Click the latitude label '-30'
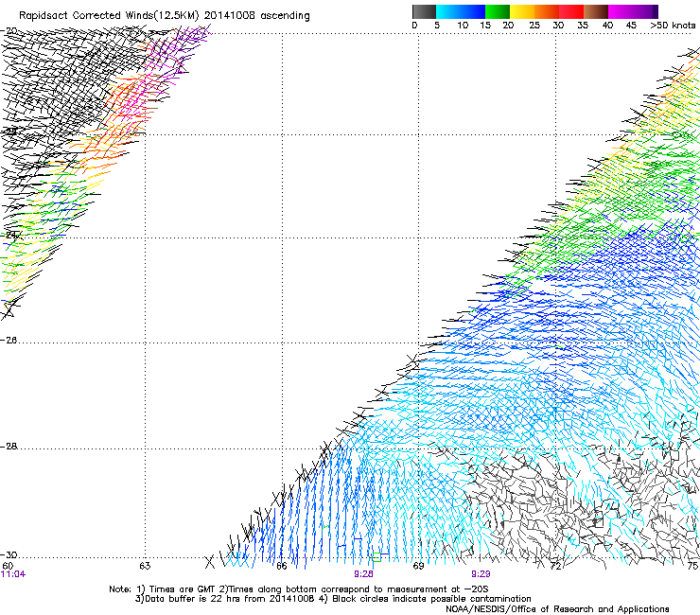The width and height of the screenshot is (700, 615). tap(9, 555)
